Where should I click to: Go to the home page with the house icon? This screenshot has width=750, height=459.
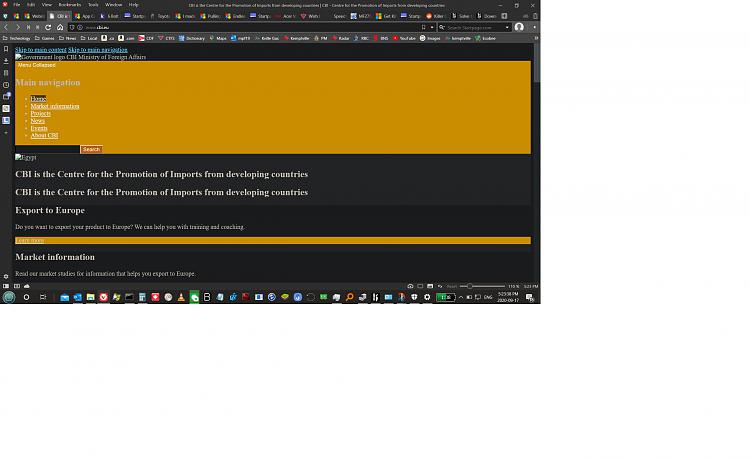[60, 27]
